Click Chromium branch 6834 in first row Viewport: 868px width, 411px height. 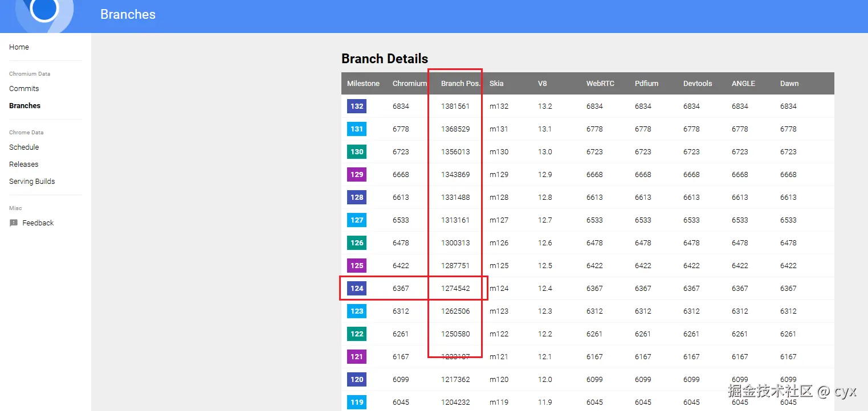(x=401, y=106)
